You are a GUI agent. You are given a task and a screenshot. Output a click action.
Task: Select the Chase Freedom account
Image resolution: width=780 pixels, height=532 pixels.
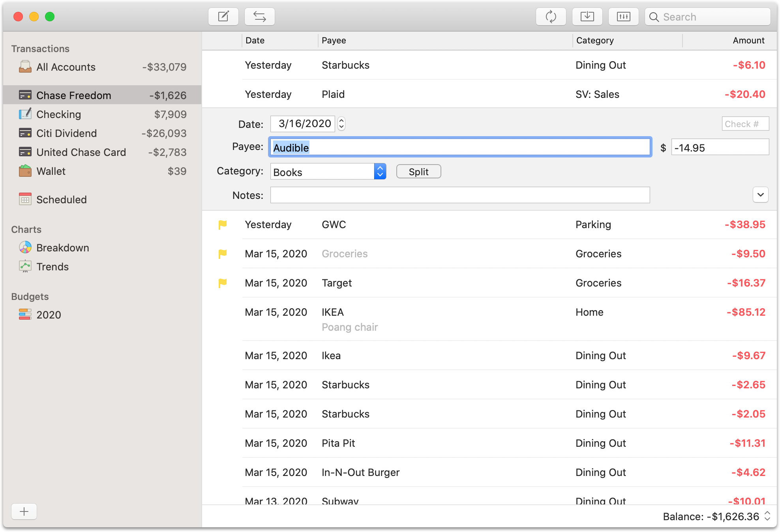click(x=102, y=95)
